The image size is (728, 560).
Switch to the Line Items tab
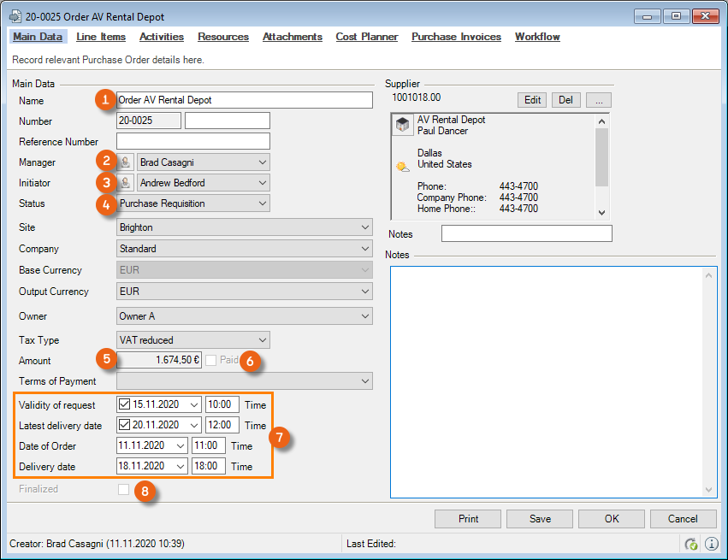point(101,37)
